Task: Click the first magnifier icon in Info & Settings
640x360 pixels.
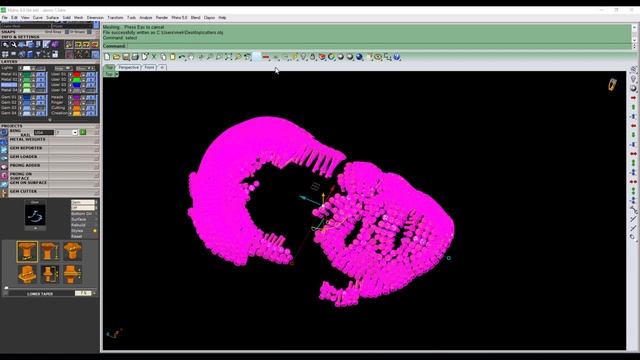Action: click(x=5, y=44)
